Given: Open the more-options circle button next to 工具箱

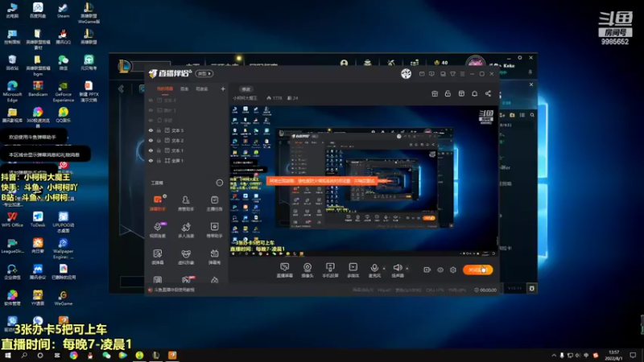Looking at the screenshot, I should tap(220, 183).
